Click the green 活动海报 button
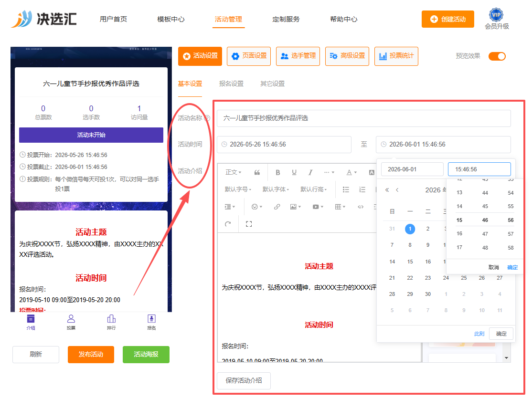The image size is (532, 399). 146,354
